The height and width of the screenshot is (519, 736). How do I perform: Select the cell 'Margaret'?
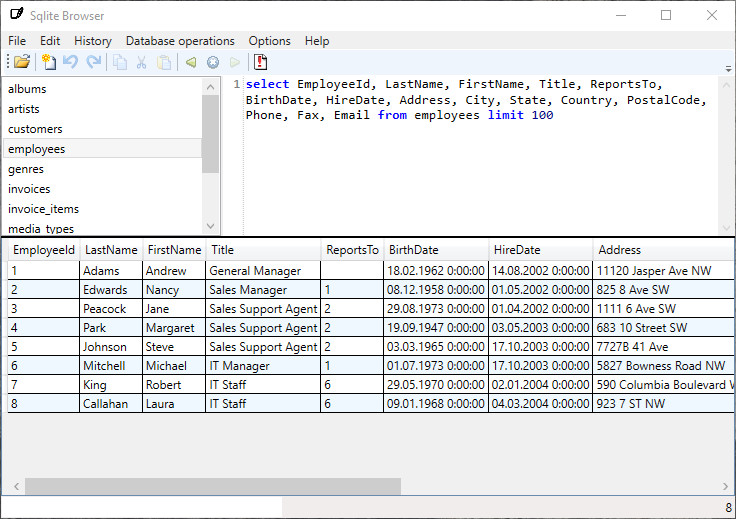click(174, 328)
